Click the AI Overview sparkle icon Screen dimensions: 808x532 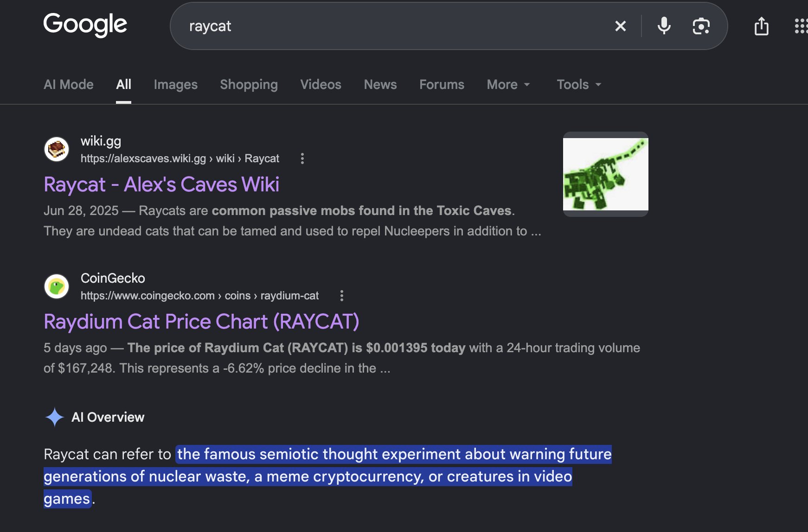(54, 417)
